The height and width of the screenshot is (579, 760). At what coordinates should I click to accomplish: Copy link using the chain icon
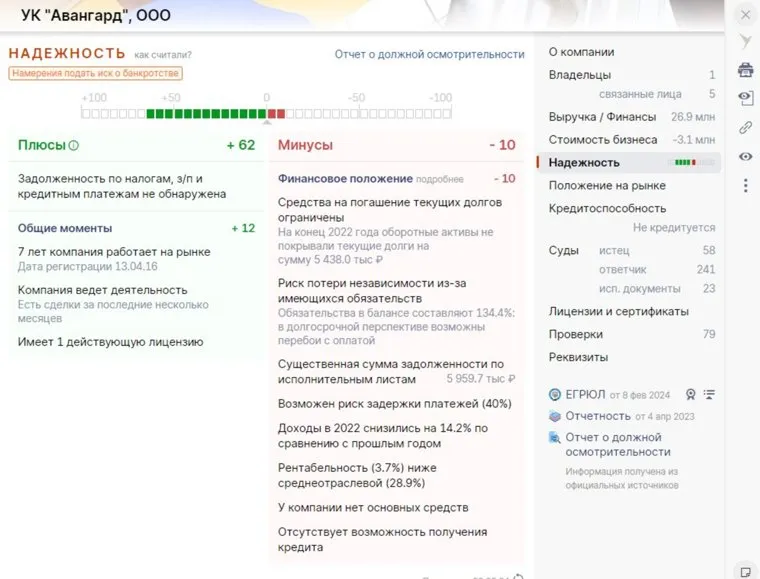pos(745,127)
